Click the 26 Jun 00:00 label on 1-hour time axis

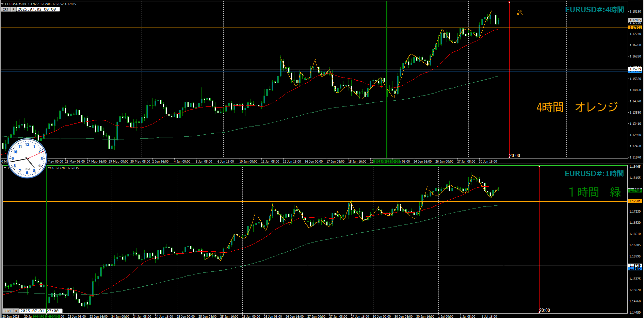(x=251, y=316)
